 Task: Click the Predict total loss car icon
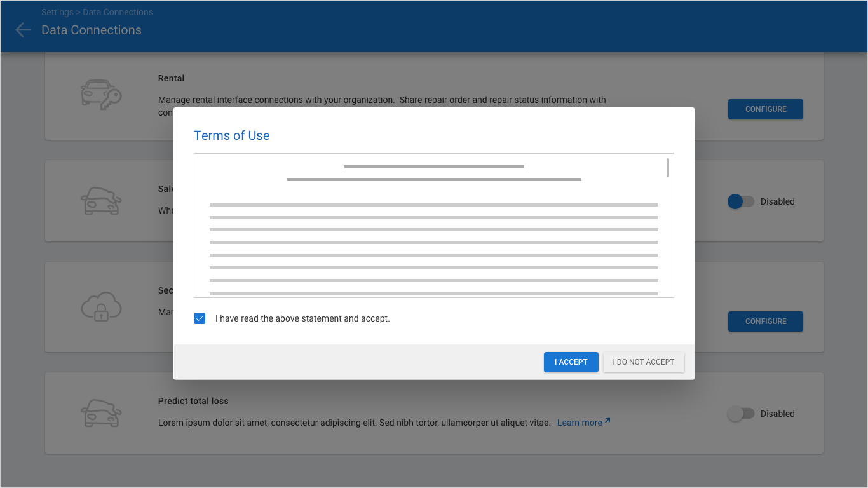pyautogui.click(x=101, y=413)
